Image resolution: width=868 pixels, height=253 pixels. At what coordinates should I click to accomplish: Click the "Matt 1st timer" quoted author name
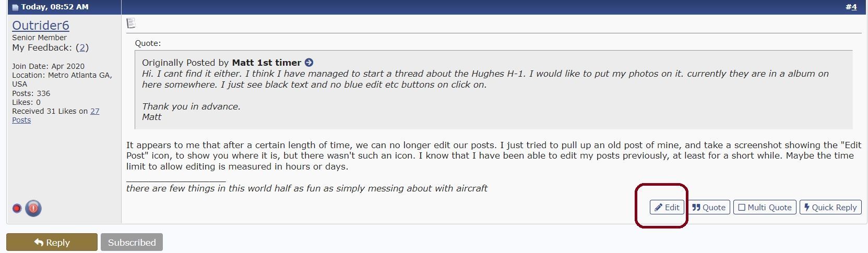pos(266,63)
